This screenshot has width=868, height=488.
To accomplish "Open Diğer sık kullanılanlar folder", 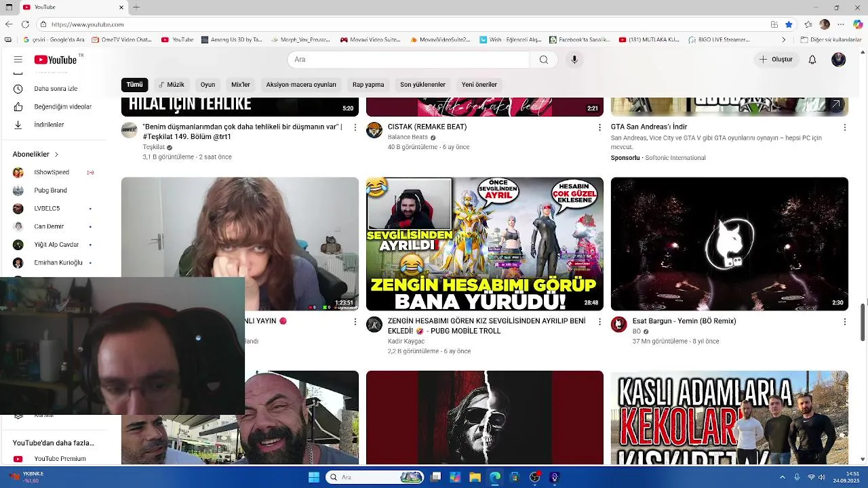I will 831,40.
